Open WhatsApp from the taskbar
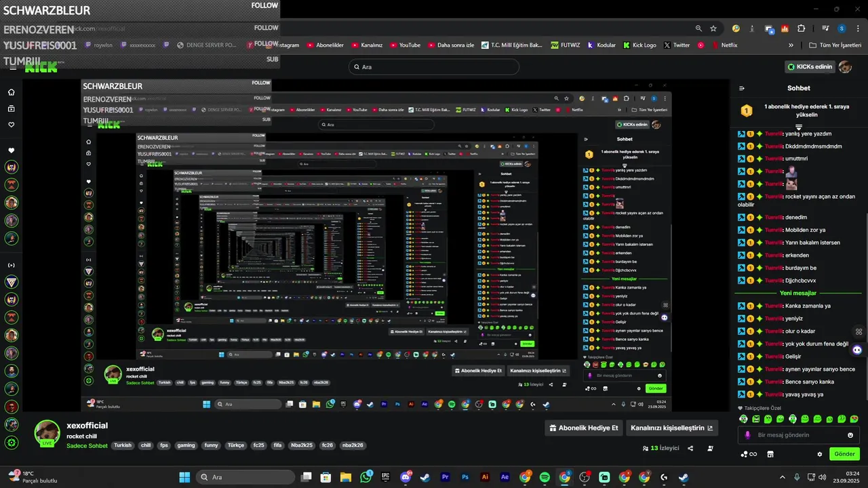 [366, 477]
